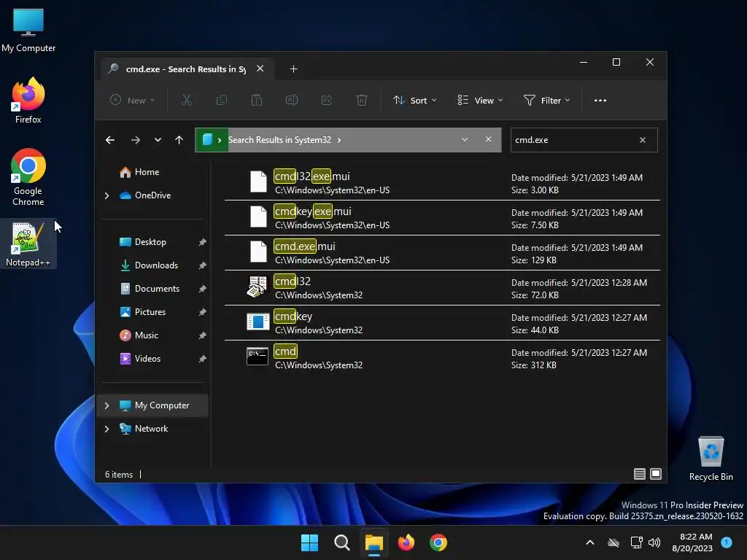
Task: Open the notification badge in tray
Action: 727,542
